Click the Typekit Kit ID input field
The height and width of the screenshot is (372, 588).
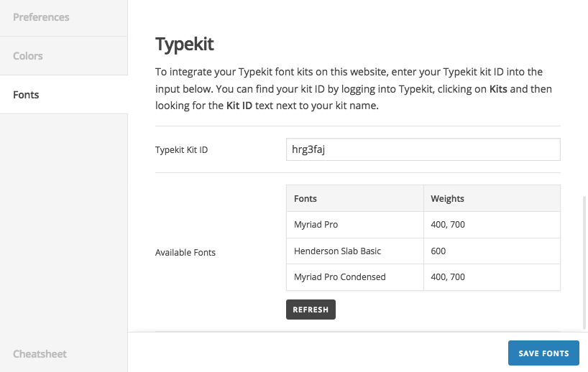click(423, 149)
